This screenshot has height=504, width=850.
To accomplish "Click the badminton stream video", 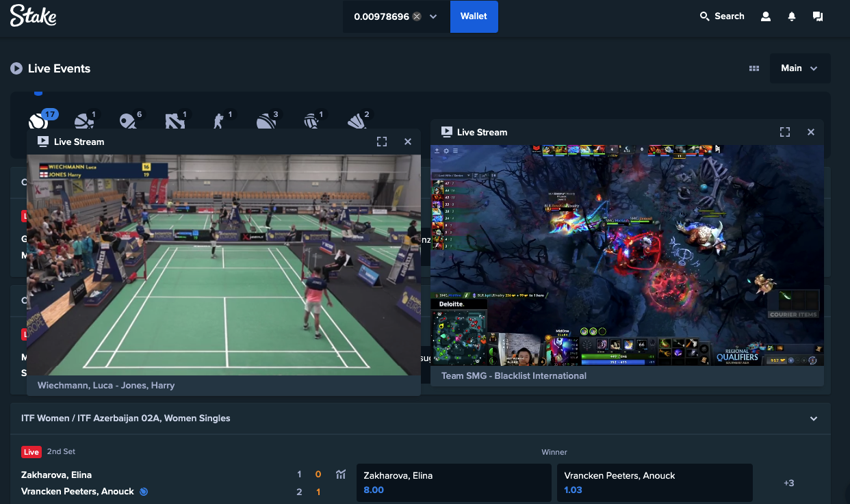I will pyautogui.click(x=224, y=265).
